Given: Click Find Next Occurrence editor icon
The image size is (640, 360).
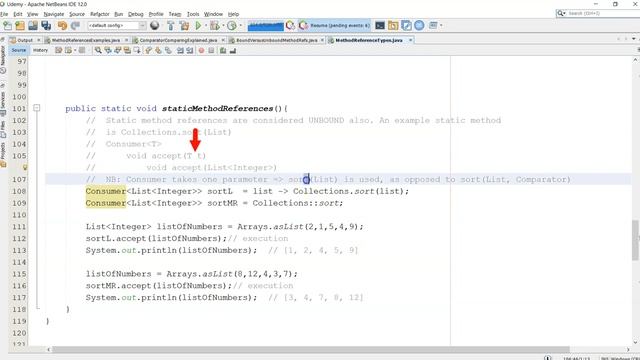Looking at the screenshot, I should pyautogui.click(x=118, y=51).
